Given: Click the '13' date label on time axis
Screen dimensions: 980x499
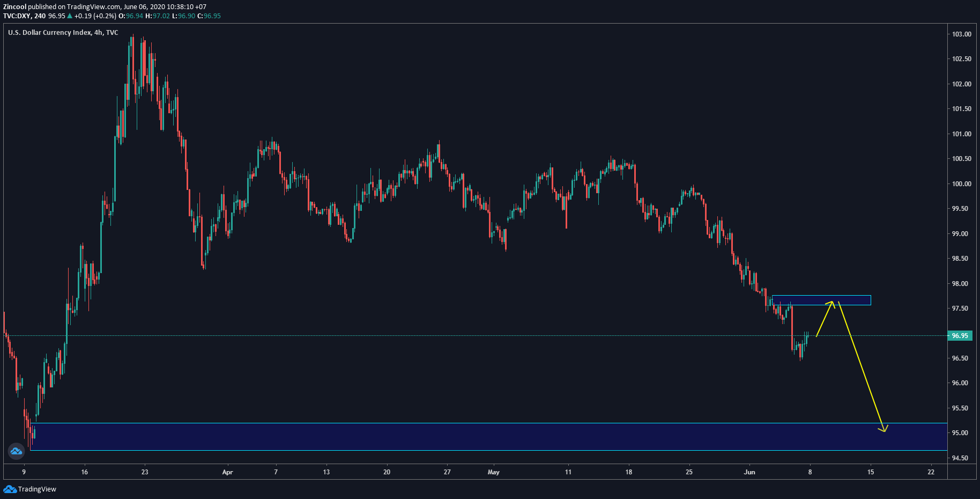Looking at the screenshot, I should click(326, 472).
